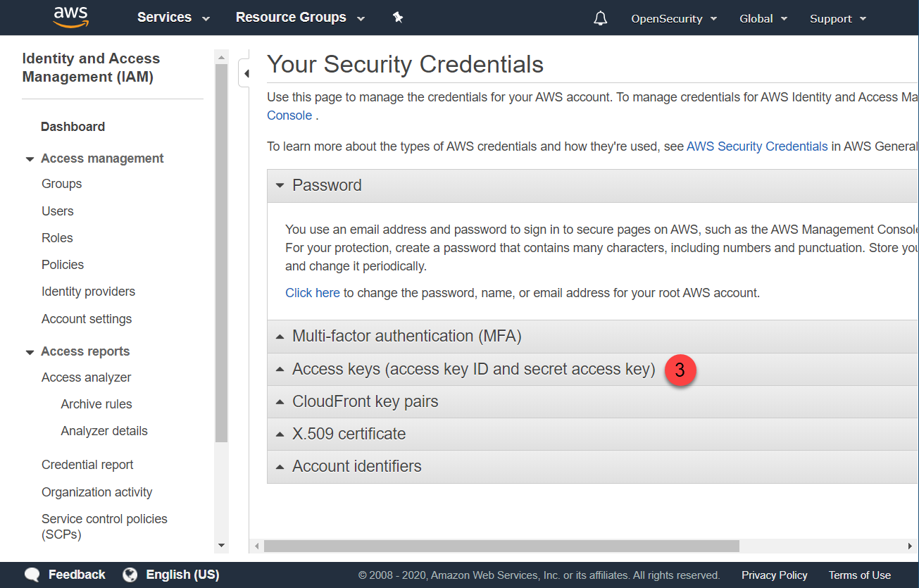
Task: Click the Feedback speech bubble icon
Action: 32,575
